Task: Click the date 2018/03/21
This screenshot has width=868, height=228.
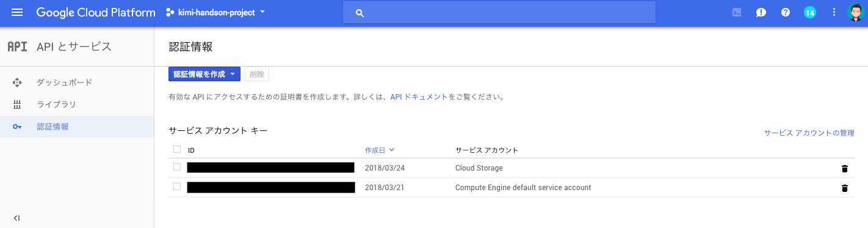Action: (x=385, y=188)
